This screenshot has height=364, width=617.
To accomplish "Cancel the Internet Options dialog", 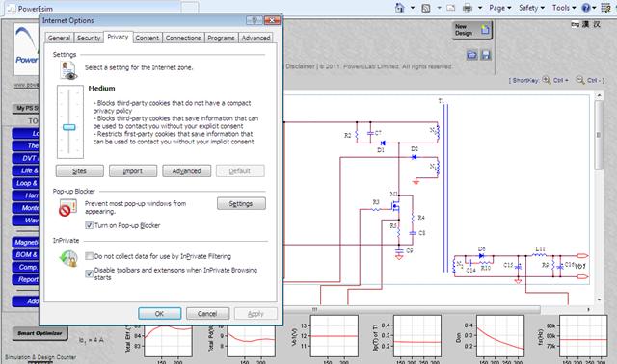I will coord(207,314).
